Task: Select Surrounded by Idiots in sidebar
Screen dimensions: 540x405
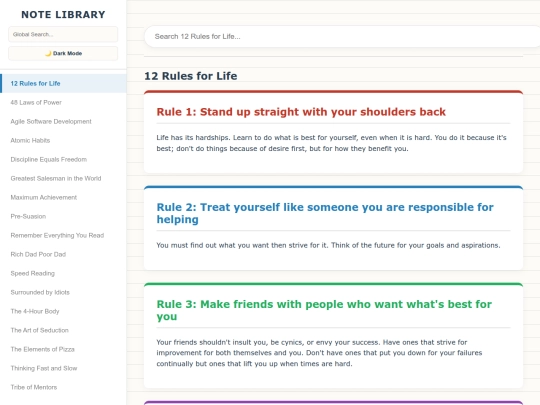Action: click(x=63, y=292)
